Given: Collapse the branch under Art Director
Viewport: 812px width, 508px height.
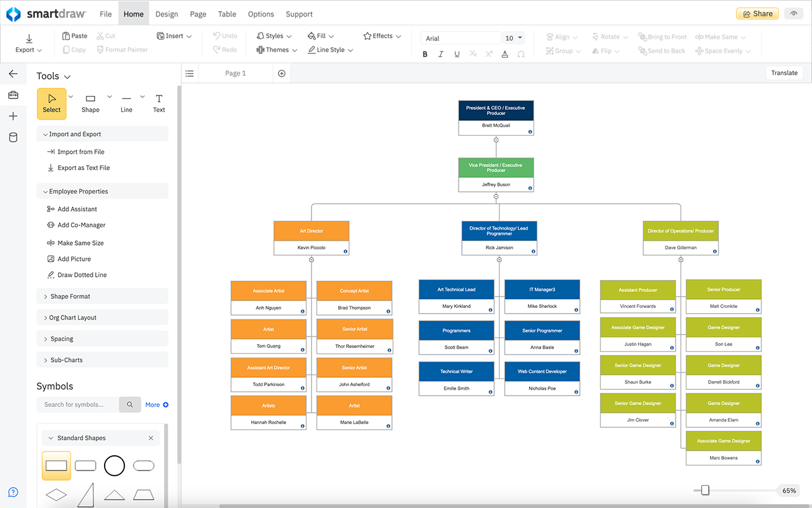Looking at the screenshot, I should (311, 260).
